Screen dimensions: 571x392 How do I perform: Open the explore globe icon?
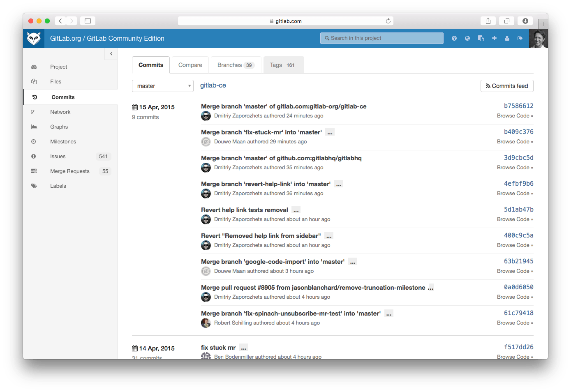[467, 38]
